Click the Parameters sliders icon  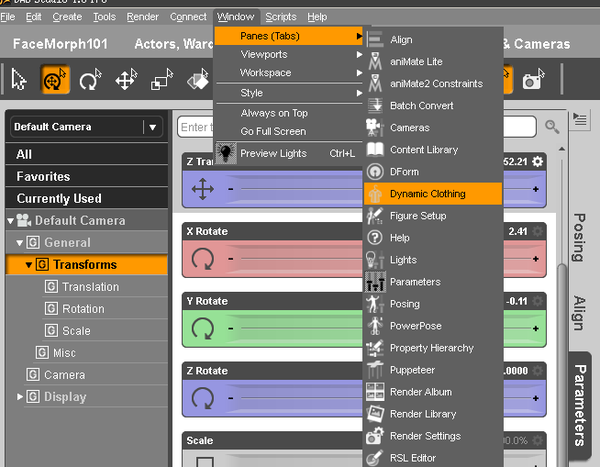pyautogui.click(x=375, y=282)
